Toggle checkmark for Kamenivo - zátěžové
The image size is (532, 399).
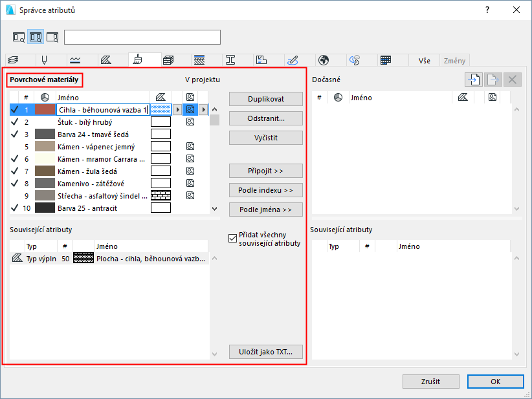point(15,184)
